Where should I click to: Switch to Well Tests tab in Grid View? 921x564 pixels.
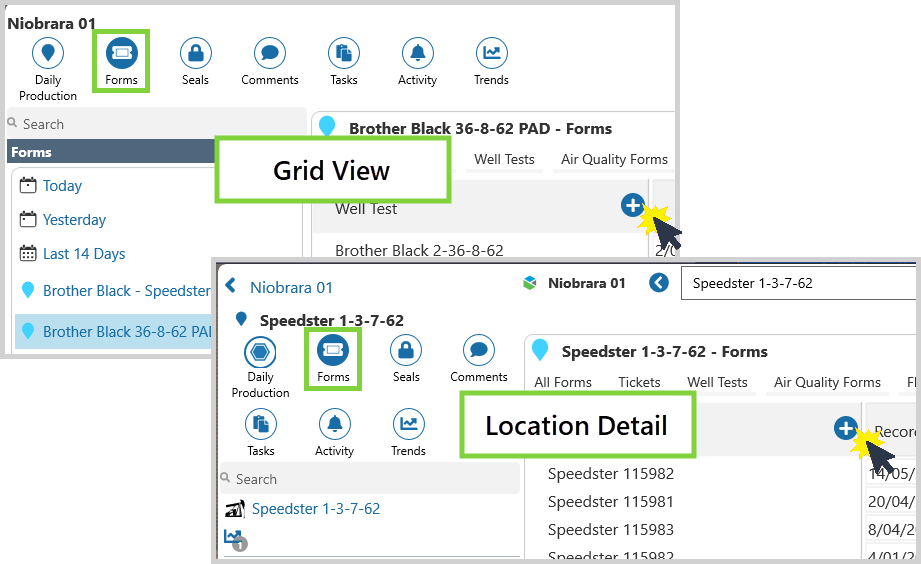tap(504, 159)
